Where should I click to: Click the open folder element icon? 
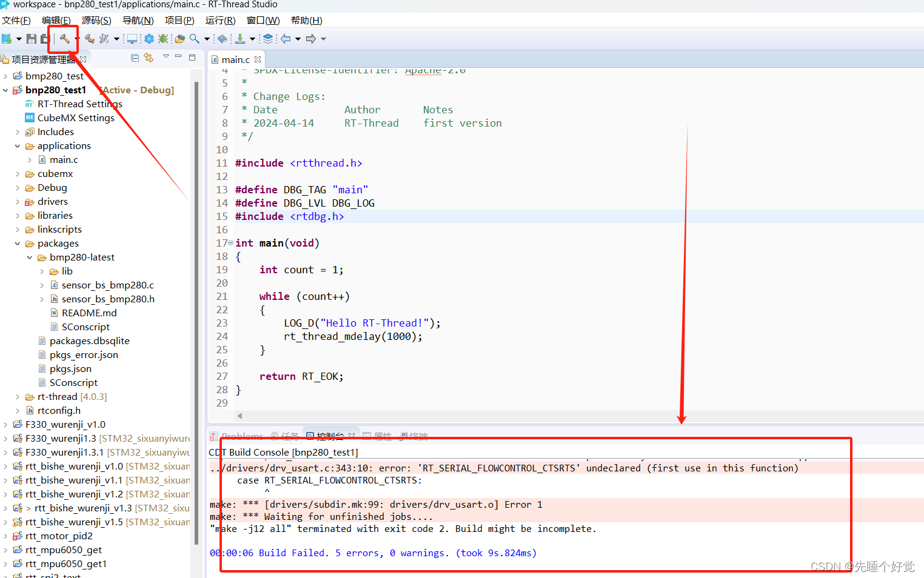180,39
